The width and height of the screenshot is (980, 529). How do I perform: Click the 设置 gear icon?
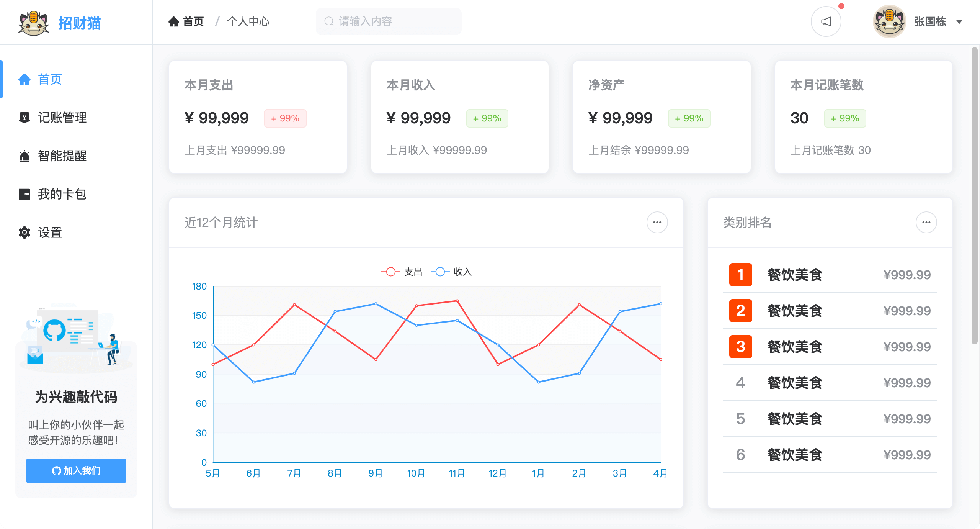pyautogui.click(x=24, y=233)
